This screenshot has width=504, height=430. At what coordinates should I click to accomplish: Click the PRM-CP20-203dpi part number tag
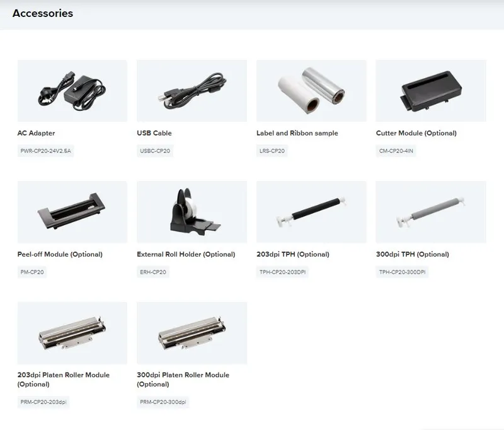[43, 402]
